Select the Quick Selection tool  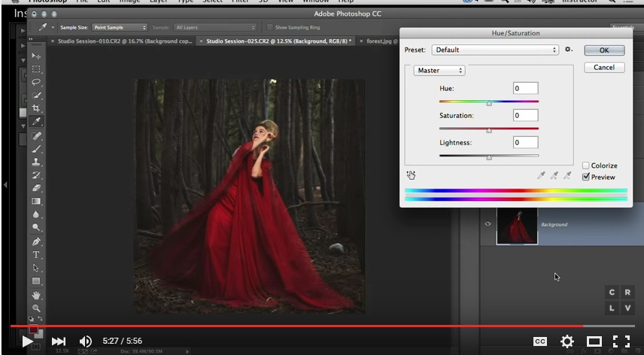(x=36, y=96)
